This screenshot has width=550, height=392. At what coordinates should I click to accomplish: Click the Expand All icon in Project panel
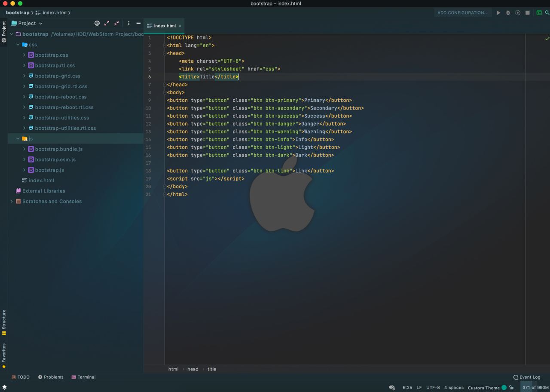coord(107,23)
